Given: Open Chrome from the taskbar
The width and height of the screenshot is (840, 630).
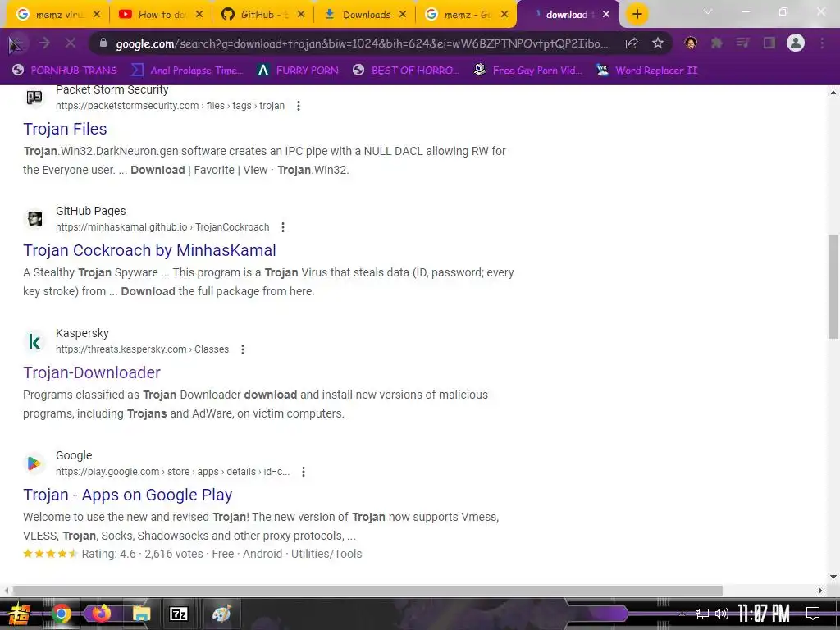Looking at the screenshot, I should pyautogui.click(x=61, y=614).
